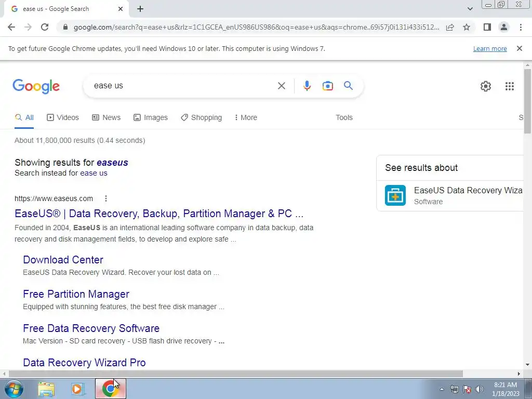Screen dimensions: 532x399
Task: Click the vertical scrollbar thumb
Action: pos(527,101)
